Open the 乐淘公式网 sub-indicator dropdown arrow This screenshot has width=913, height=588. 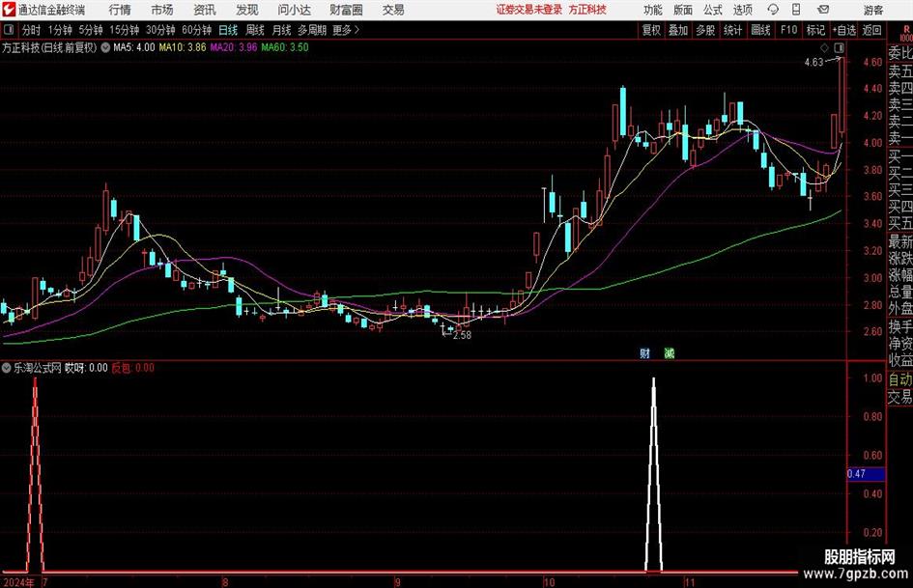[x=7, y=367]
